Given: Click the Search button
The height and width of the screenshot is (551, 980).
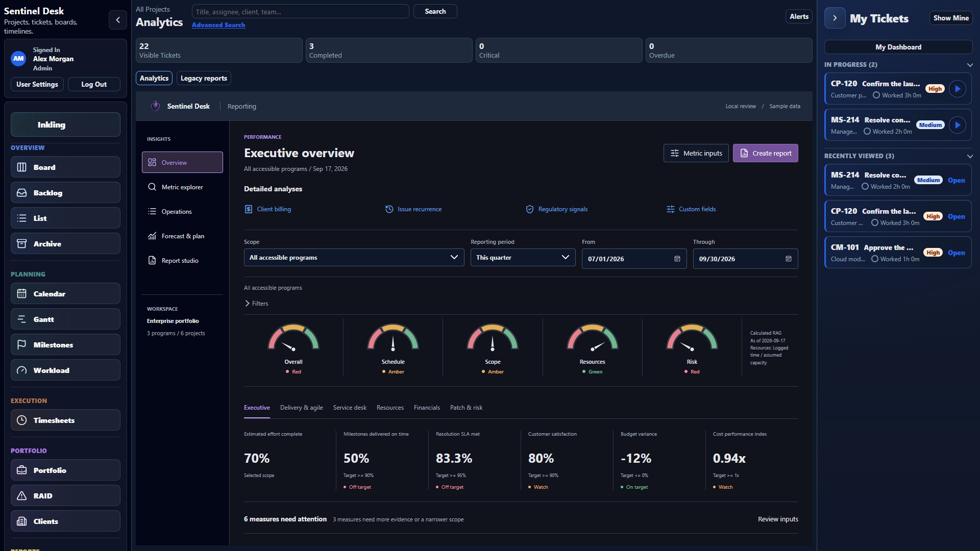Looking at the screenshot, I should coord(435,11).
